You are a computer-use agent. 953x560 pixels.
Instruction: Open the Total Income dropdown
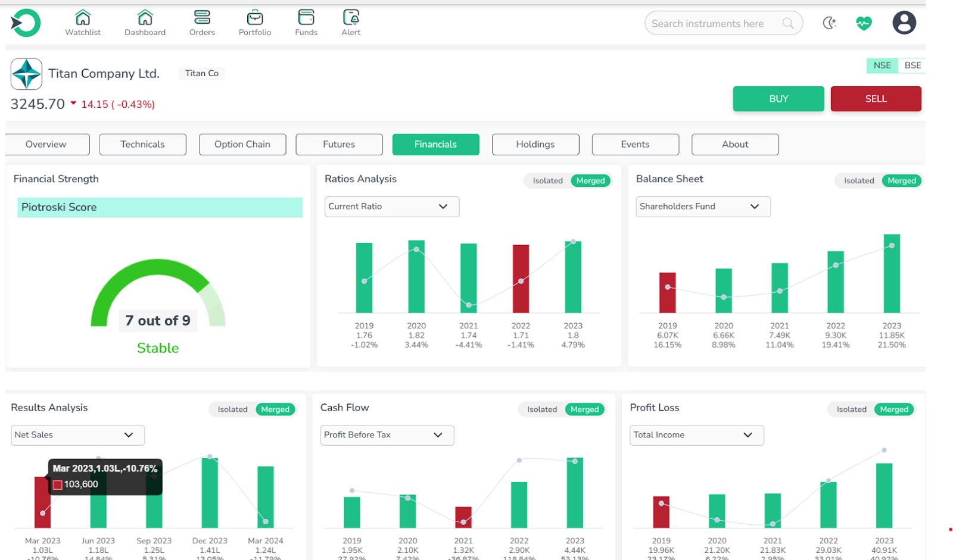696,435
